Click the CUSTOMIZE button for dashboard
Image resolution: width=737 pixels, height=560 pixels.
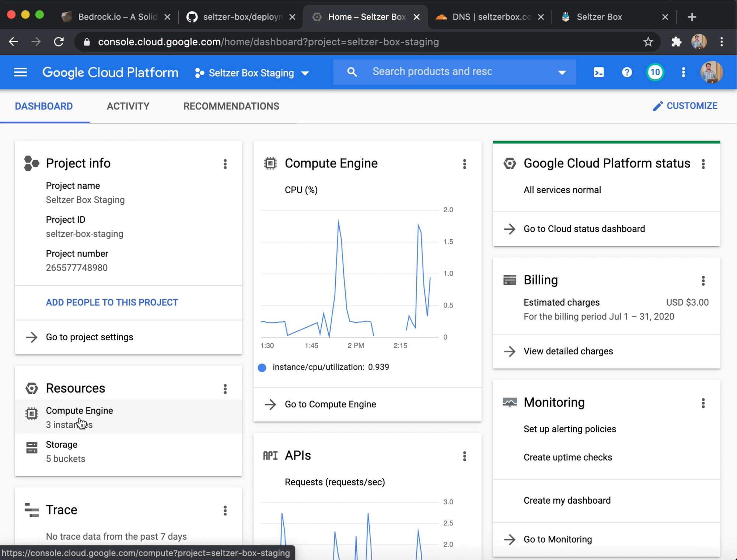click(x=686, y=106)
